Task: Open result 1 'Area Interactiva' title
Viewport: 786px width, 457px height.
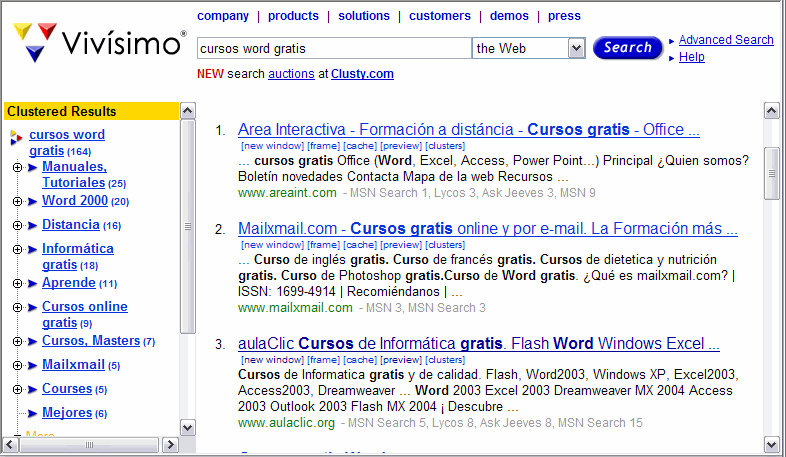Action: tap(469, 130)
